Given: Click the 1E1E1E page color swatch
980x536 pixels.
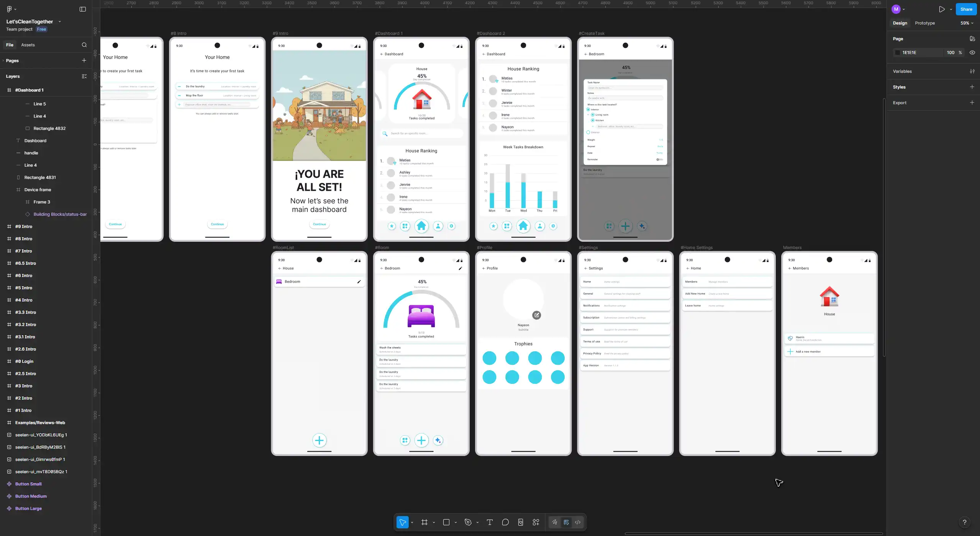Looking at the screenshot, I should tap(897, 52).
